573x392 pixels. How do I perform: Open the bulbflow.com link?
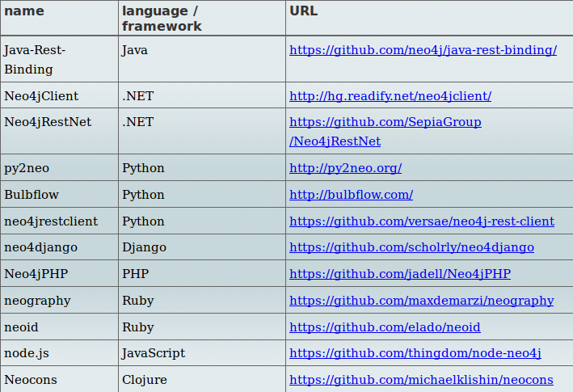pyautogui.click(x=352, y=195)
